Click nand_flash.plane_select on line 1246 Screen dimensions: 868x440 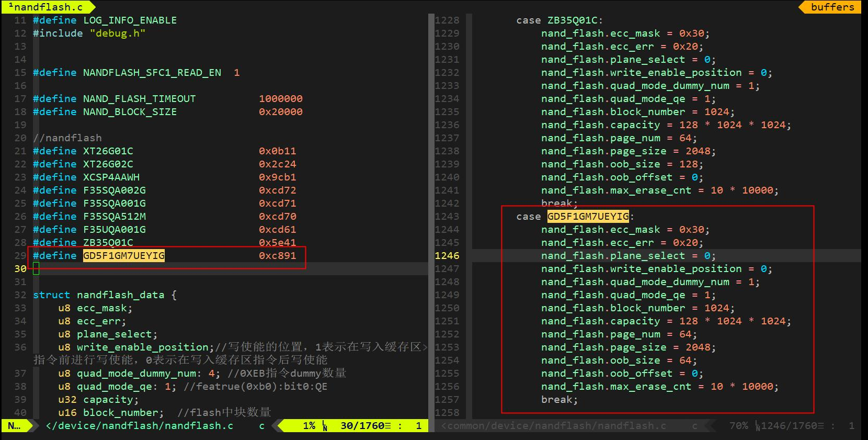613,256
